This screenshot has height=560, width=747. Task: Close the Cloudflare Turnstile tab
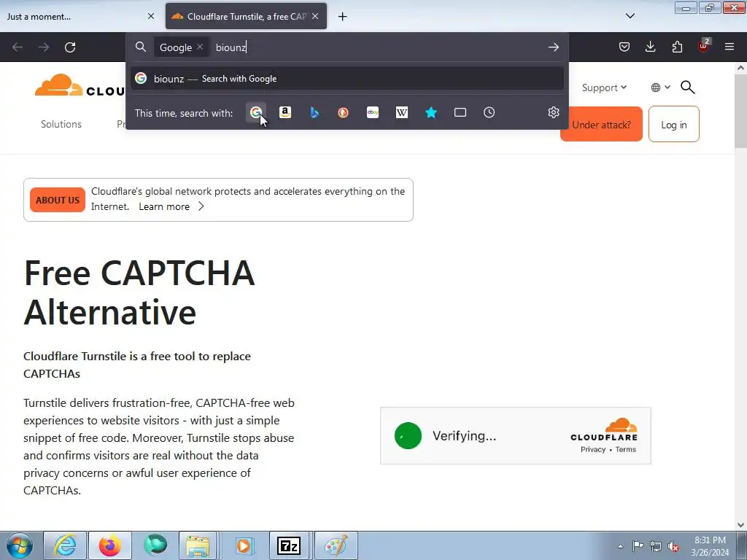click(315, 16)
